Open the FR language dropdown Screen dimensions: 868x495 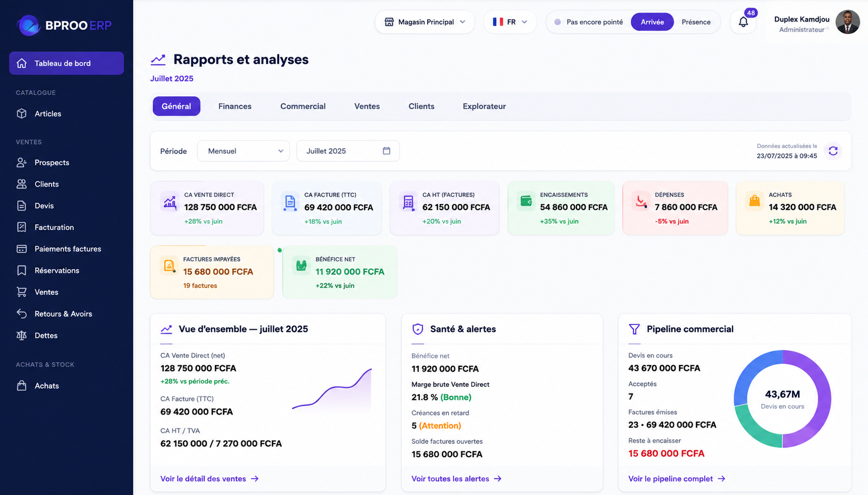[510, 22]
